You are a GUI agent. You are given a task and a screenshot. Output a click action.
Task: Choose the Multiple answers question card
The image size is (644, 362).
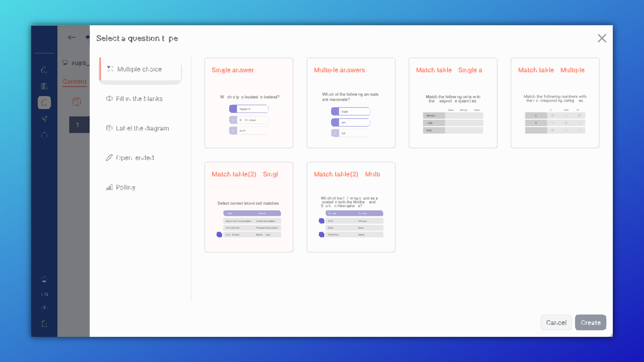351,103
